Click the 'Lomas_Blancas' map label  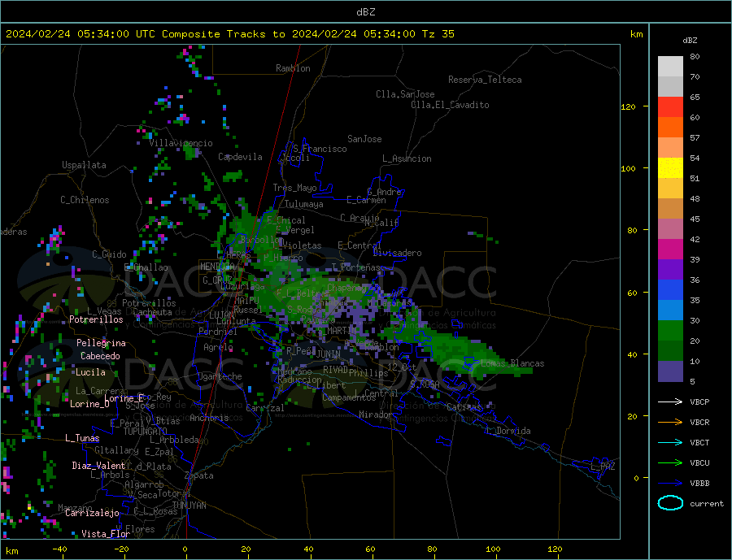512,363
